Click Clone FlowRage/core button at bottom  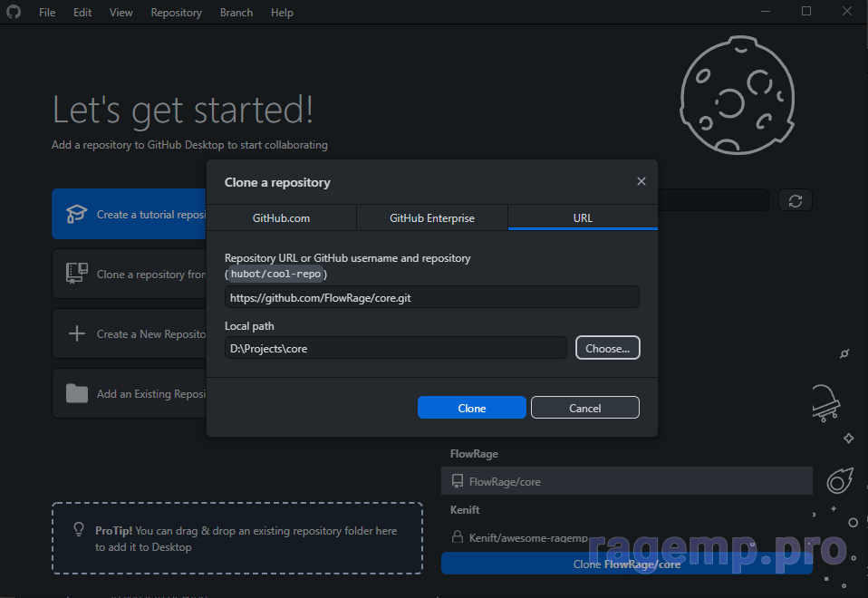coord(627,564)
